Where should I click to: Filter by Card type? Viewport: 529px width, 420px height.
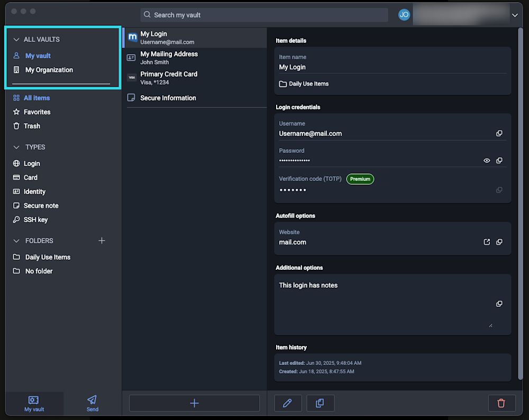[x=30, y=177]
